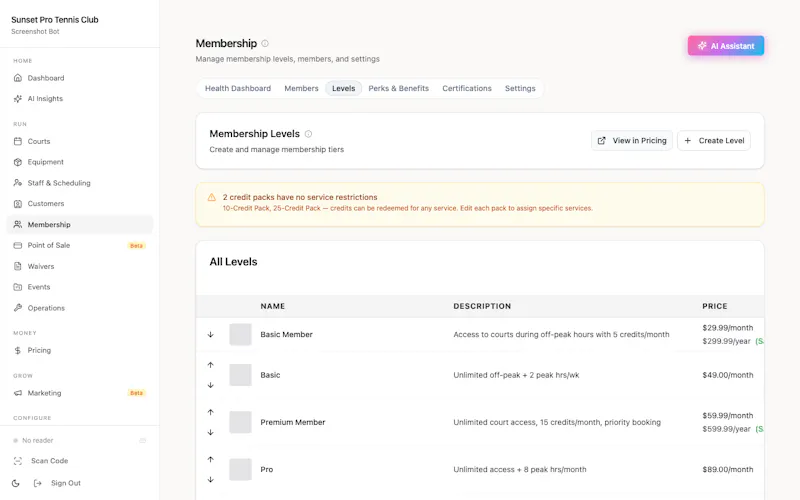Click the Basic Member level name
The image size is (800, 500).
[286, 335]
